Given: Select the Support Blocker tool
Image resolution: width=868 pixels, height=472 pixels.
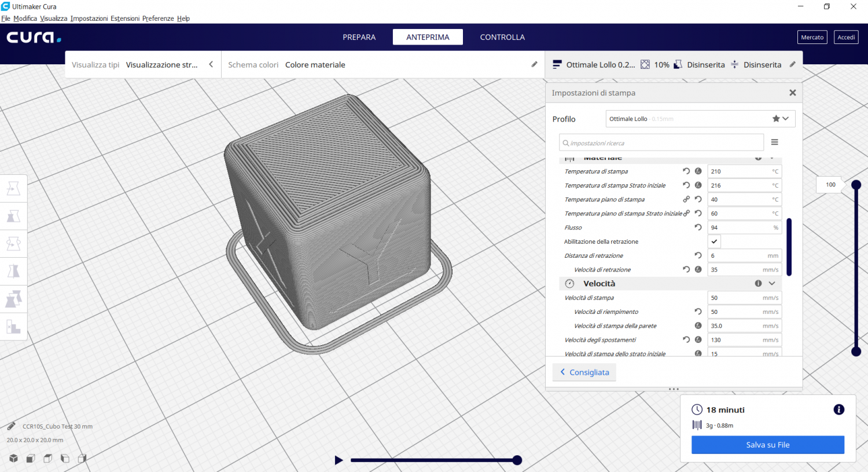Looking at the screenshot, I should point(13,327).
